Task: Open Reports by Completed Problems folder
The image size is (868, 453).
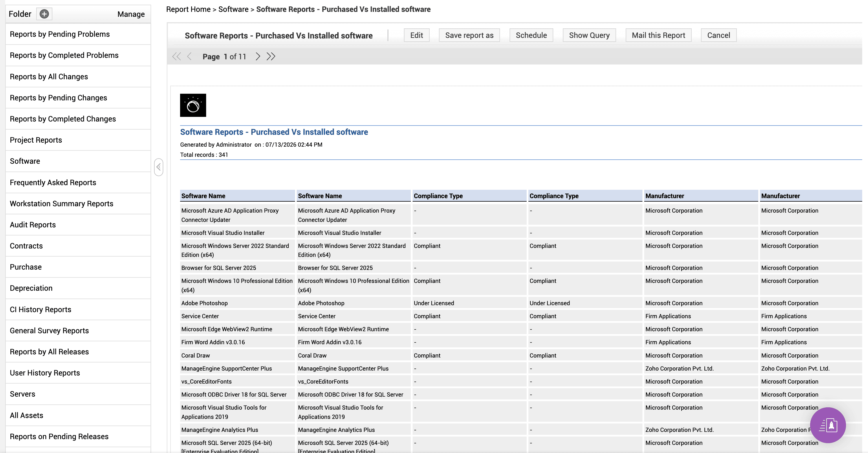Action: click(78, 55)
